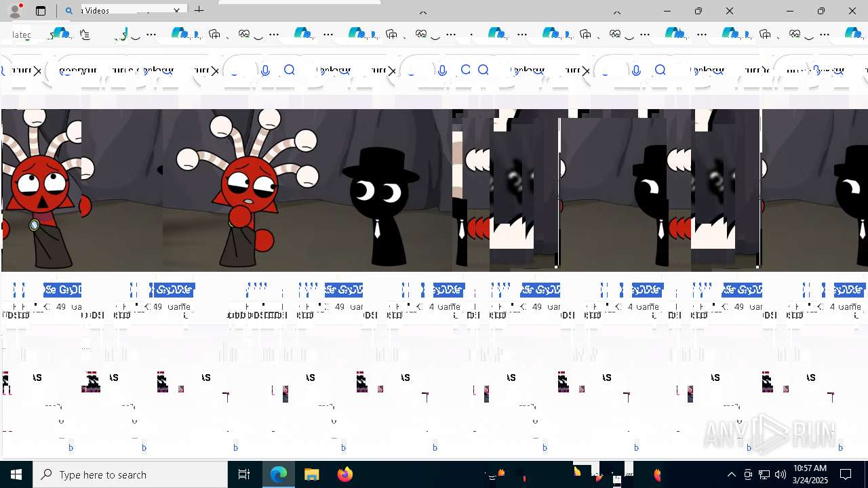Open thumbnail with red character and top-hat figure

coord(307,190)
